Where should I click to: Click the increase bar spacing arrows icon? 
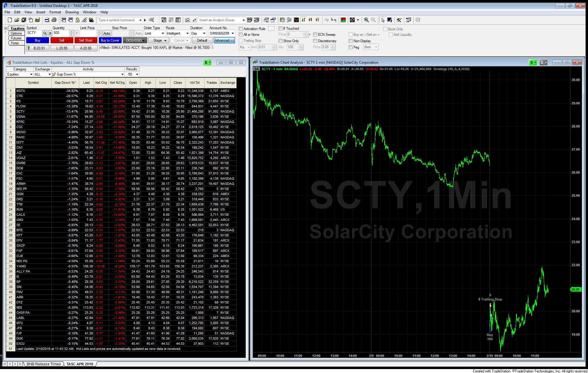pos(333,20)
